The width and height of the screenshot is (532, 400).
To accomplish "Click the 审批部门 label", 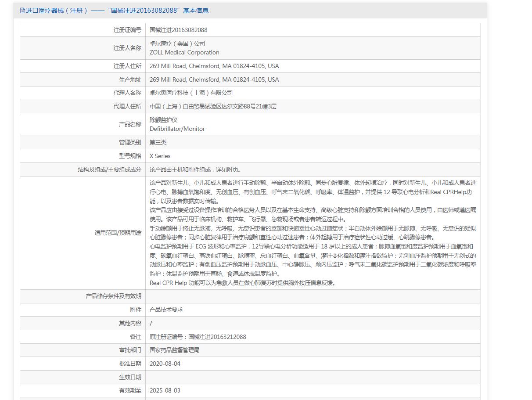I will (130, 350).
